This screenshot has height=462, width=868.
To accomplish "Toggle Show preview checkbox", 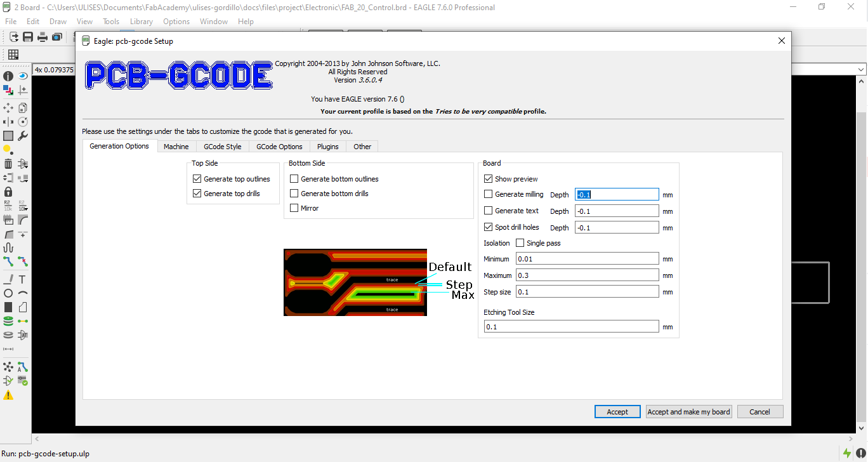I will pyautogui.click(x=489, y=179).
